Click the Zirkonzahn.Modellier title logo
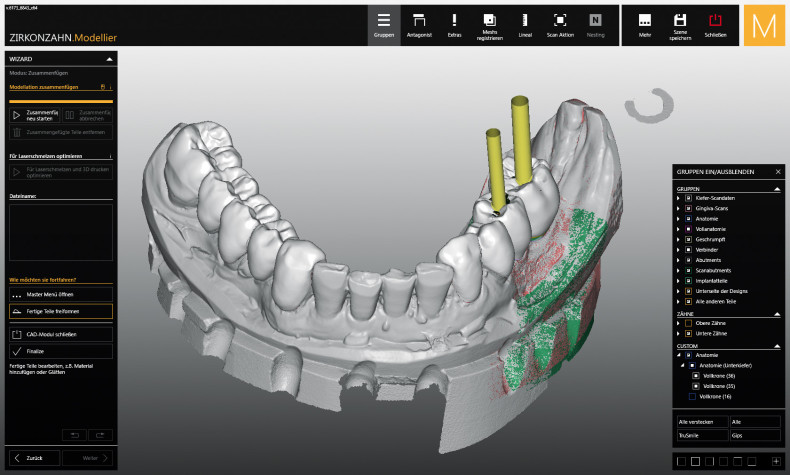Image resolution: width=790 pixels, height=475 pixels. tap(63, 38)
